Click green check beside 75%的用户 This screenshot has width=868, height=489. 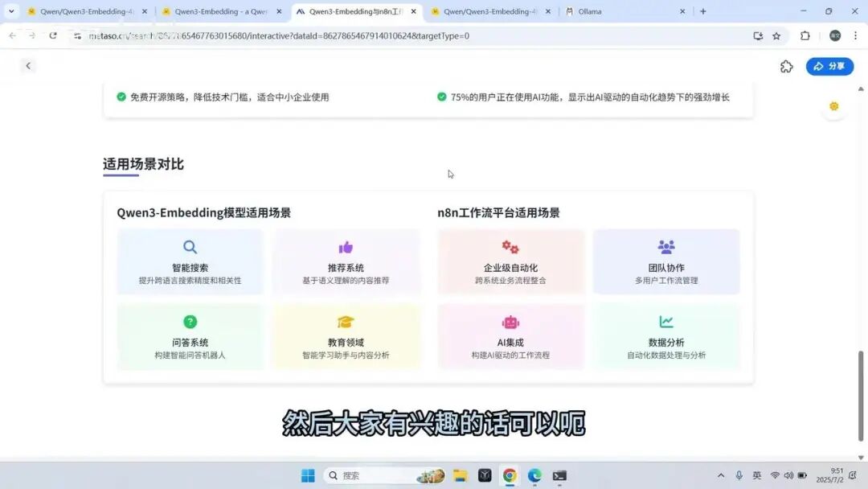[x=442, y=97]
